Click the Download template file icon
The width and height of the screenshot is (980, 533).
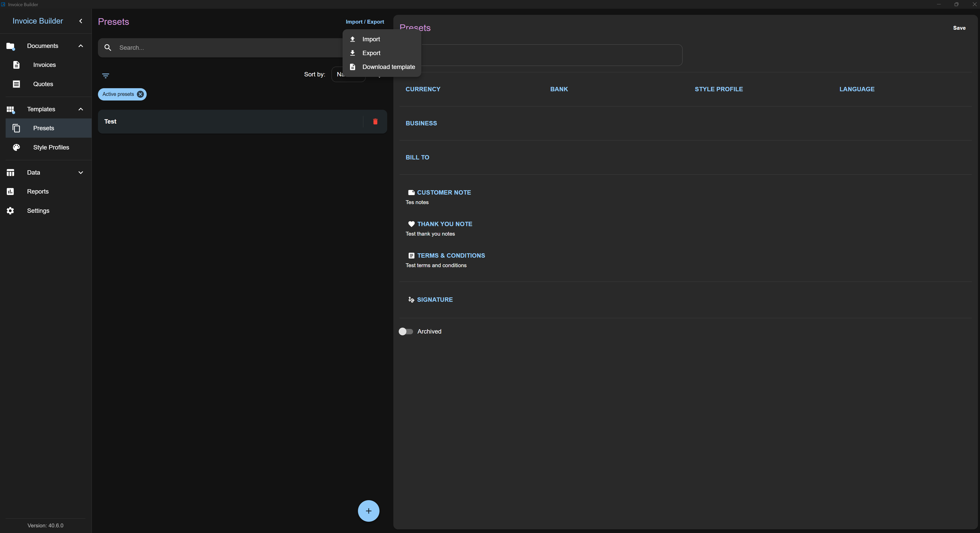click(x=353, y=67)
